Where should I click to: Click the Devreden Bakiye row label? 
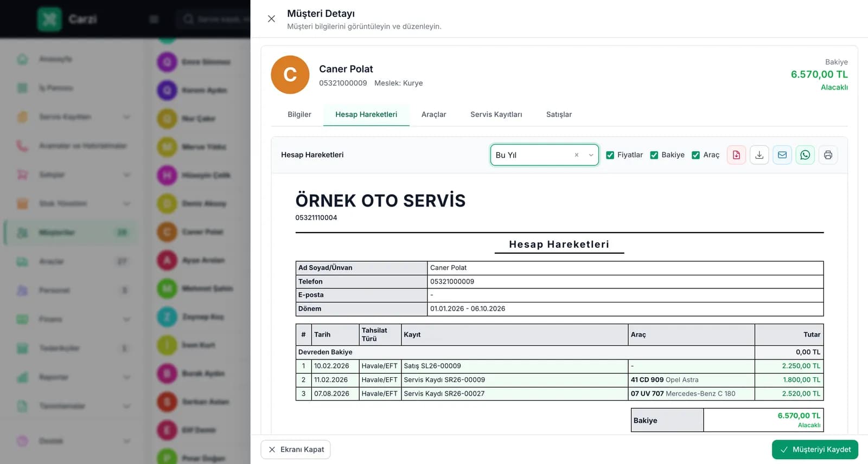coord(325,352)
